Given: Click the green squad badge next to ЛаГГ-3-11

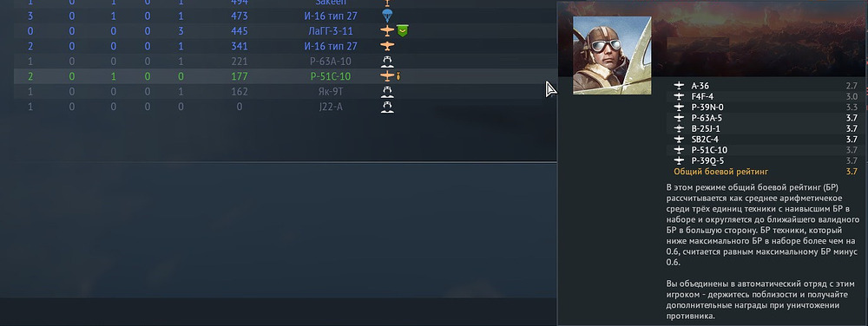Looking at the screenshot, I should (x=403, y=31).
